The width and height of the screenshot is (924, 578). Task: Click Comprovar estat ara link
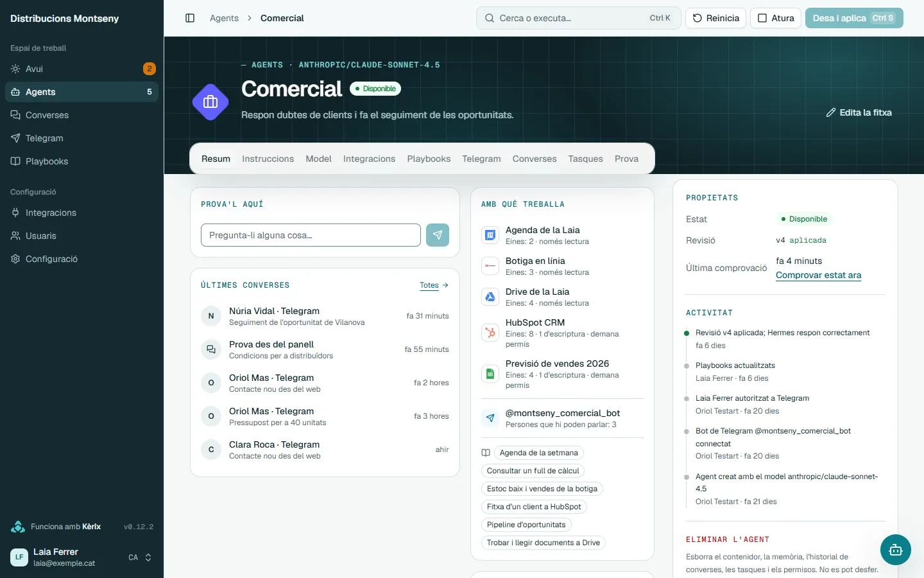(x=819, y=275)
